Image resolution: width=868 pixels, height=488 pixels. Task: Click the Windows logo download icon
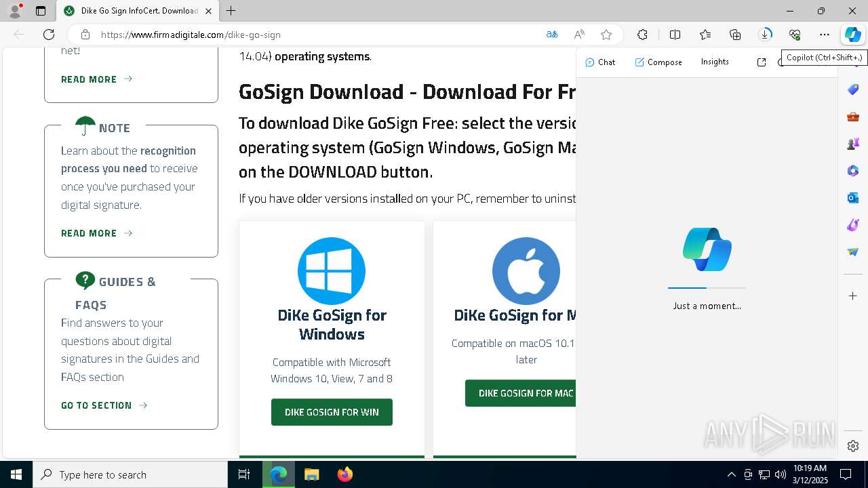coord(332,271)
